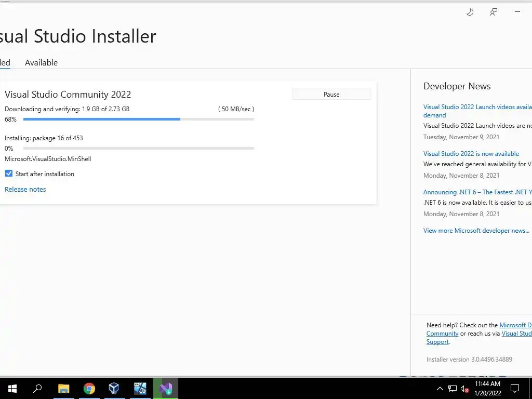Open Visual Studio 2022 Launch videos article
This screenshot has height=399, width=532.
point(477,111)
